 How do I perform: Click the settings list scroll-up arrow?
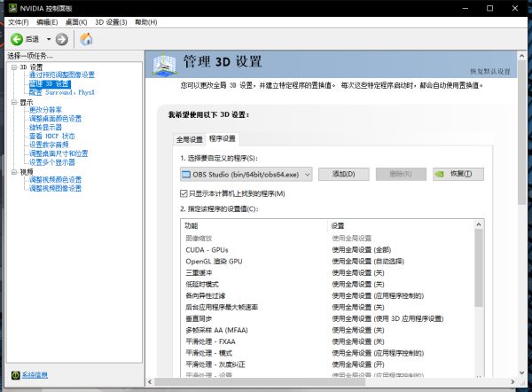click(x=479, y=224)
